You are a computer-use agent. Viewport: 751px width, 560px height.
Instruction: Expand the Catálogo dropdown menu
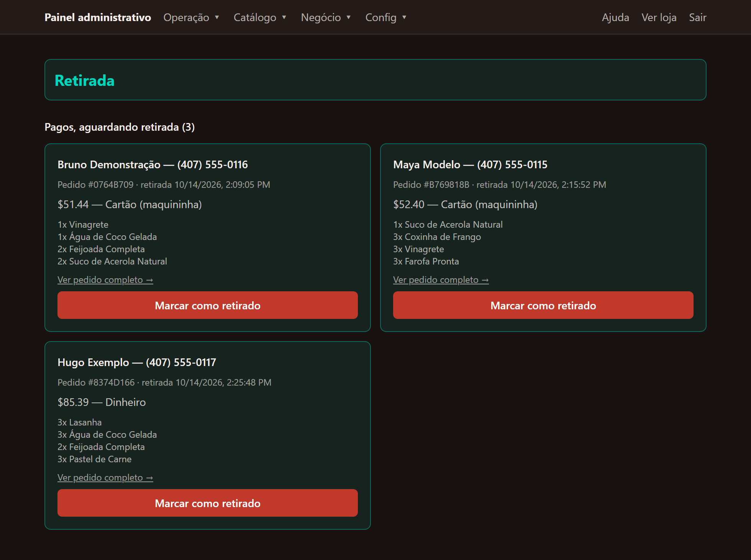point(260,17)
